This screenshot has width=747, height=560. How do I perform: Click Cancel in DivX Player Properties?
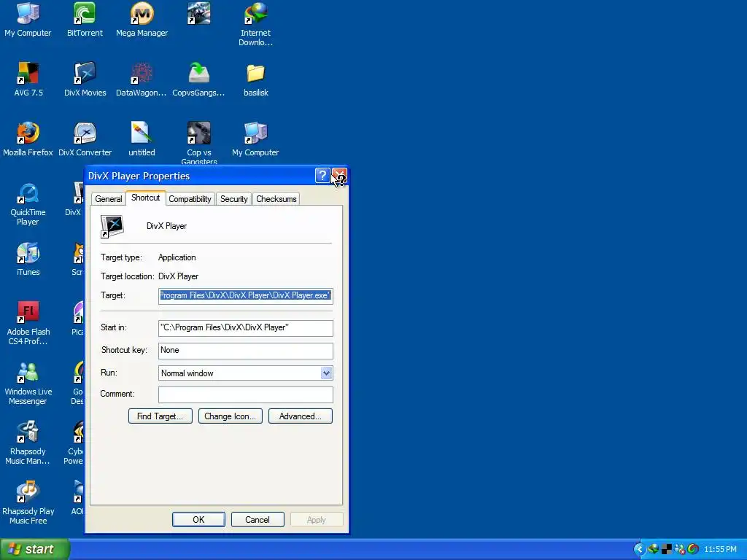pos(258,519)
